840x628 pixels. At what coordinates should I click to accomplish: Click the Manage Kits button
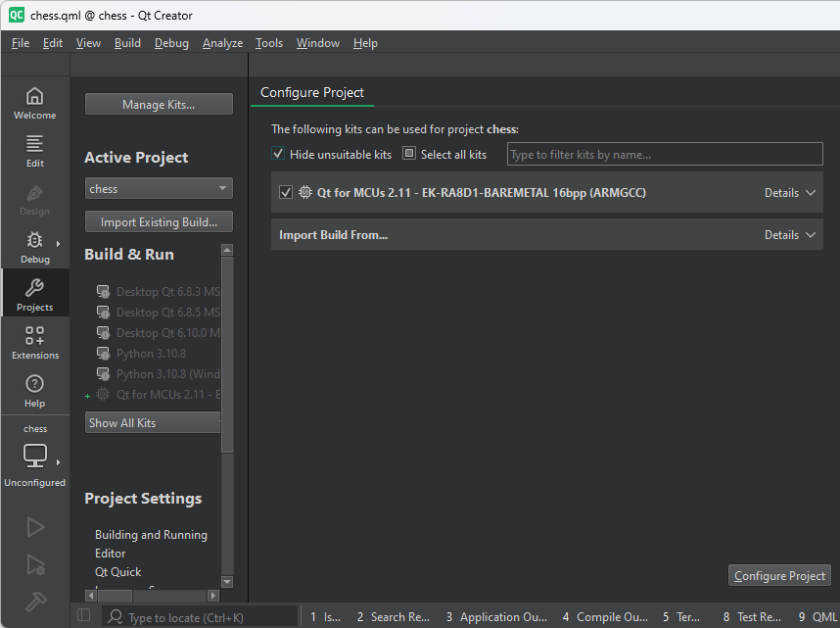(x=159, y=104)
